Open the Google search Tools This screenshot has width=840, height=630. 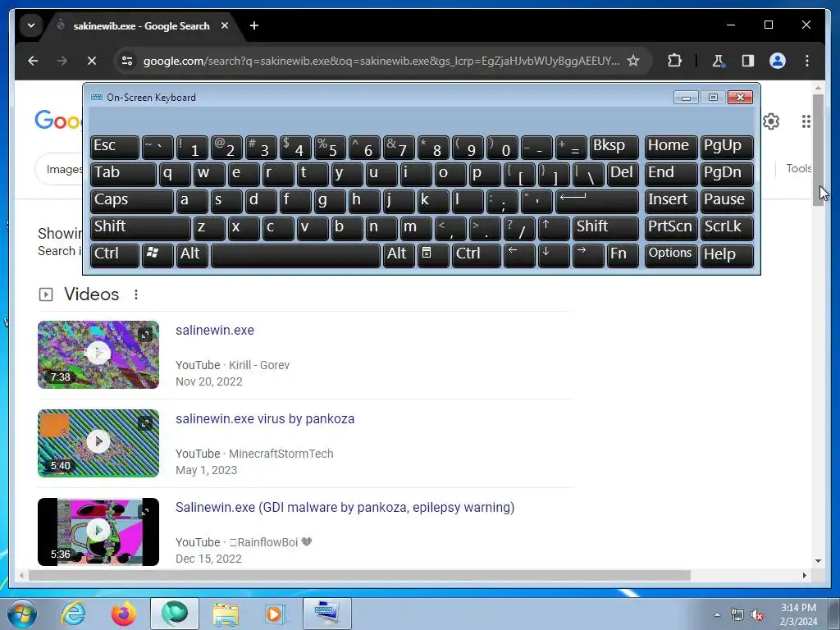(799, 169)
